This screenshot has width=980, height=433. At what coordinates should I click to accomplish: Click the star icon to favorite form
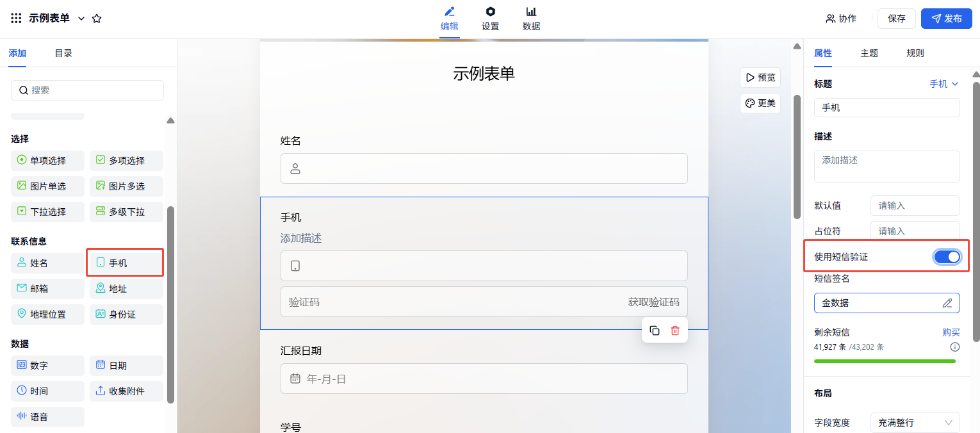(97, 19)
